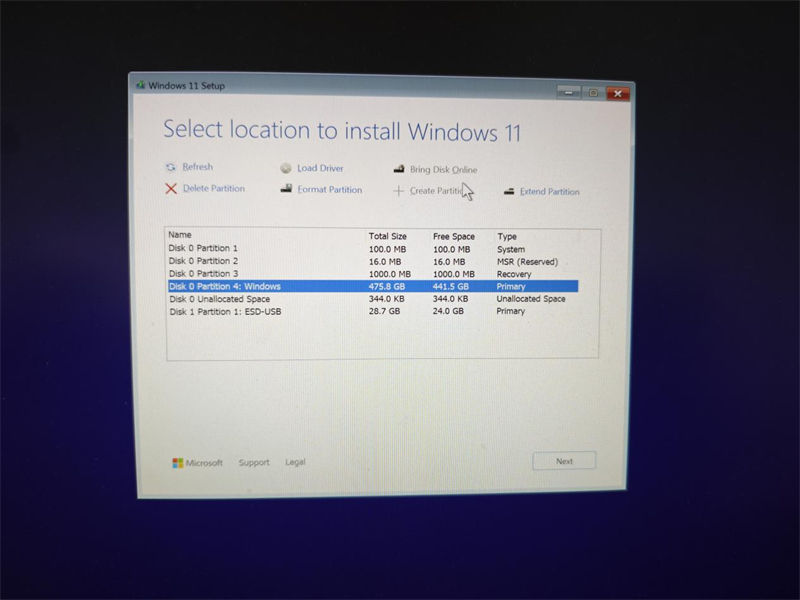Click the Bring Disk Online icon
Viewport: 800px width, 600px height.
pyautogui.click(x=399, y=169)
